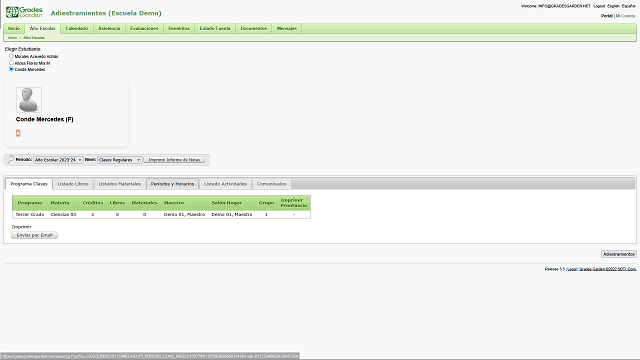Open the Mensajes menu tab
The image size is (640, 360).
tap(287, 29)
